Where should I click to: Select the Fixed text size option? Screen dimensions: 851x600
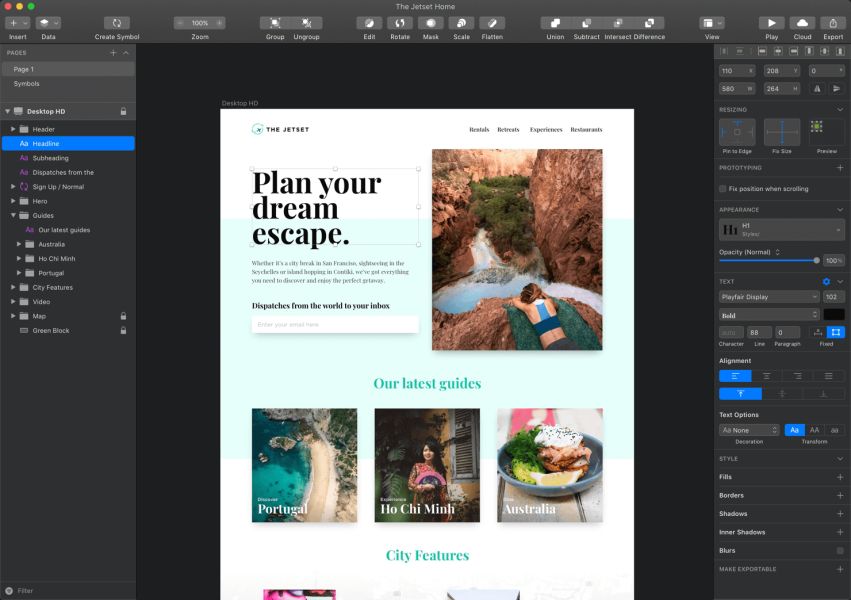pos(836,332)
